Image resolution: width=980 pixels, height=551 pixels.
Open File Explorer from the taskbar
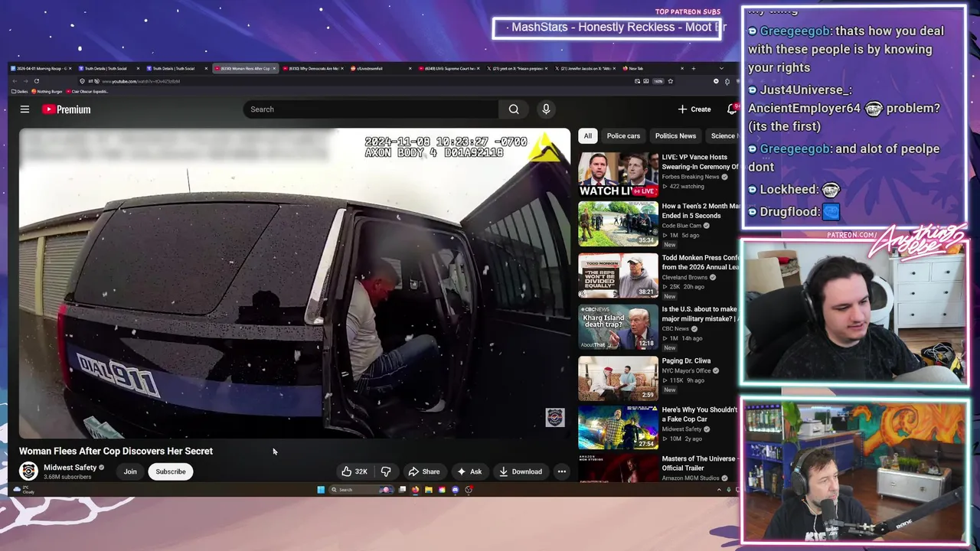pos(429,490)
